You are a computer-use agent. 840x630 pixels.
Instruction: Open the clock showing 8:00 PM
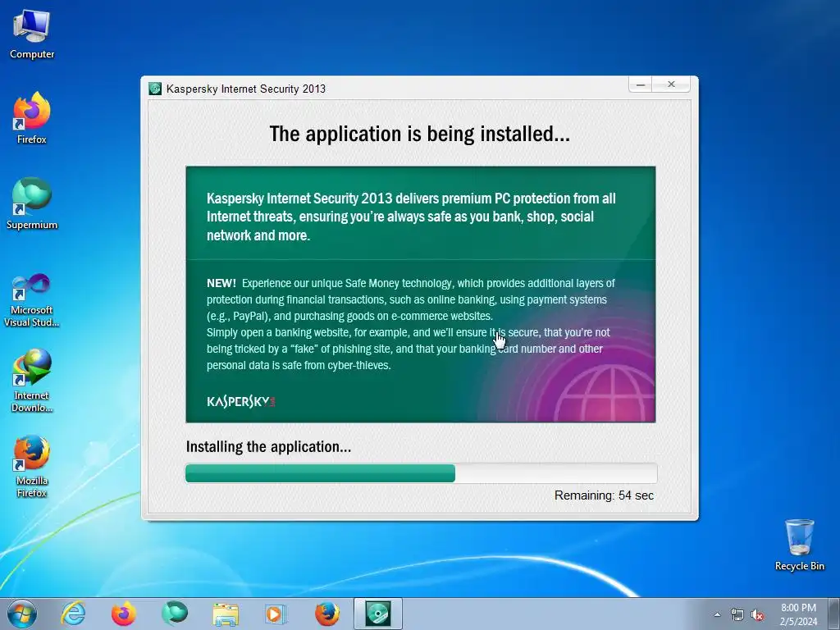pos(798,614)
